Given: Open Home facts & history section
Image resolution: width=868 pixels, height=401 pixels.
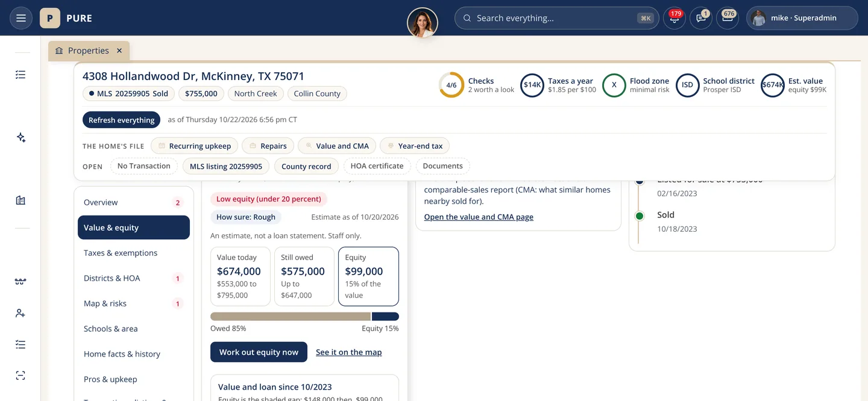Looking at the screenshot, I should click(x=134, y=354).
